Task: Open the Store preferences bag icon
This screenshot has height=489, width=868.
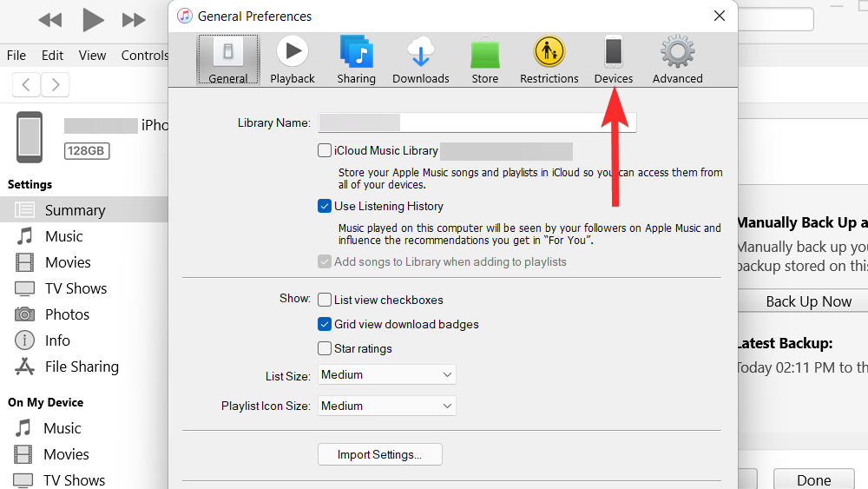Action: (484, 54)
